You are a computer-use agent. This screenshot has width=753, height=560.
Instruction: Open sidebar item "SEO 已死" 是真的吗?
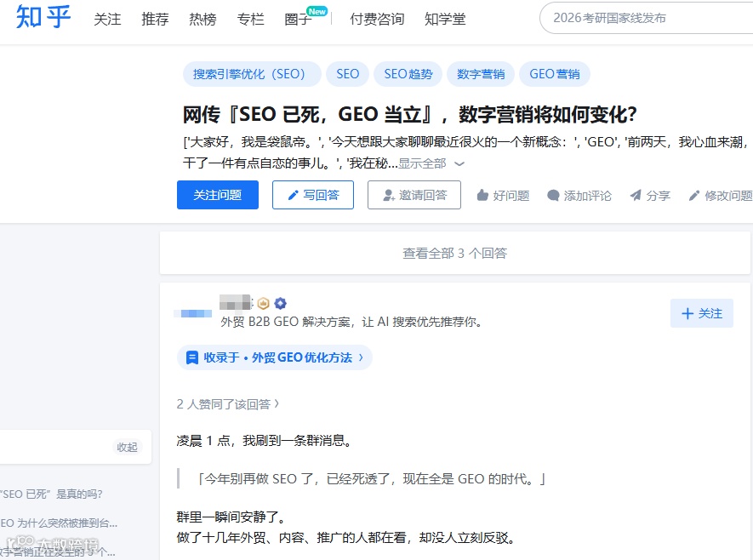tap(51, 494)
